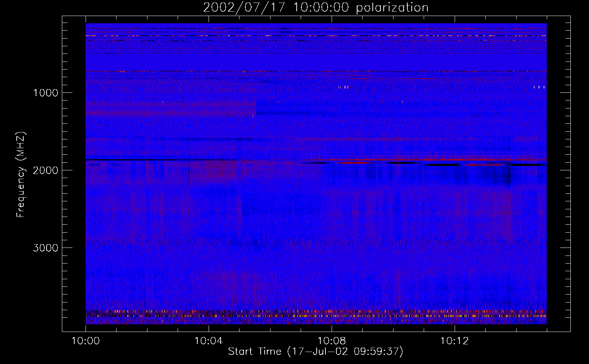Click the 3000 frequency tick label

(46, 248)
